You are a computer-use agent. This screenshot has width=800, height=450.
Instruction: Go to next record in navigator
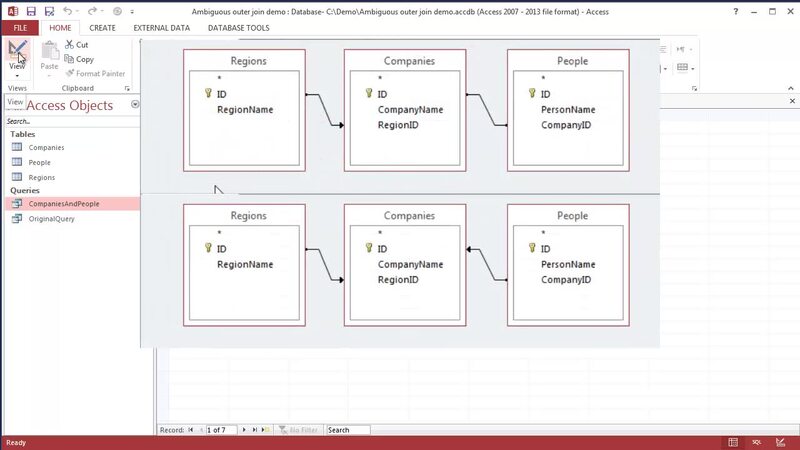click(x=244, y=430)
